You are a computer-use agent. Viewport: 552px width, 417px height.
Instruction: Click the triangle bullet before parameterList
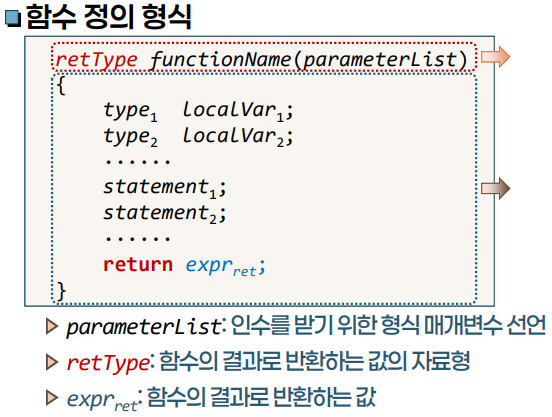[52, 326]
